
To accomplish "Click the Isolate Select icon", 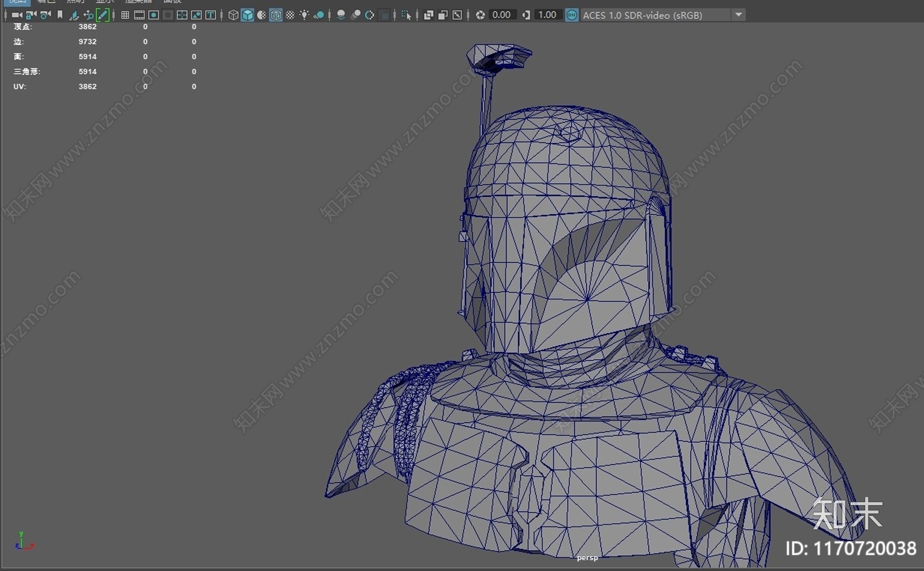I will pos(407,15).
